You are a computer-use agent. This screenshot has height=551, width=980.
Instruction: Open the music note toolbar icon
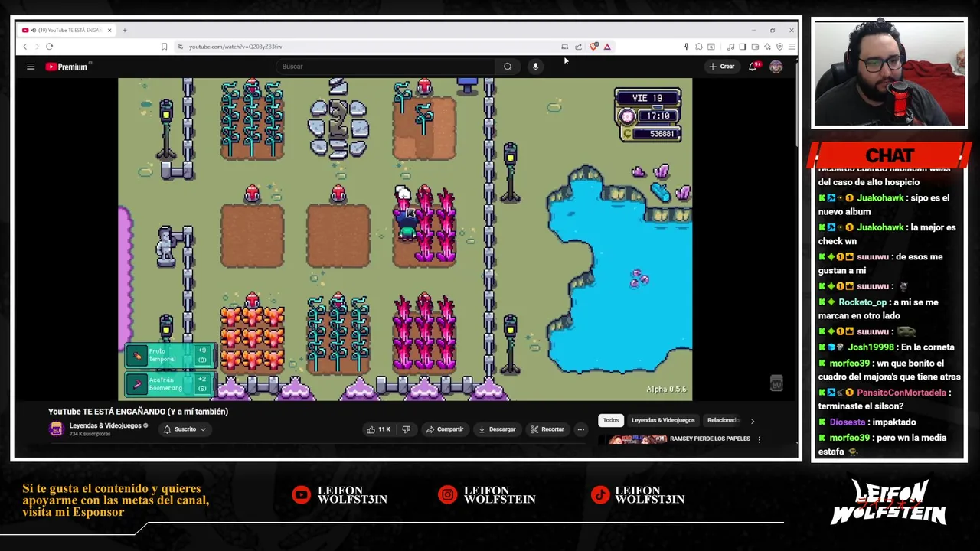[730, 47]
